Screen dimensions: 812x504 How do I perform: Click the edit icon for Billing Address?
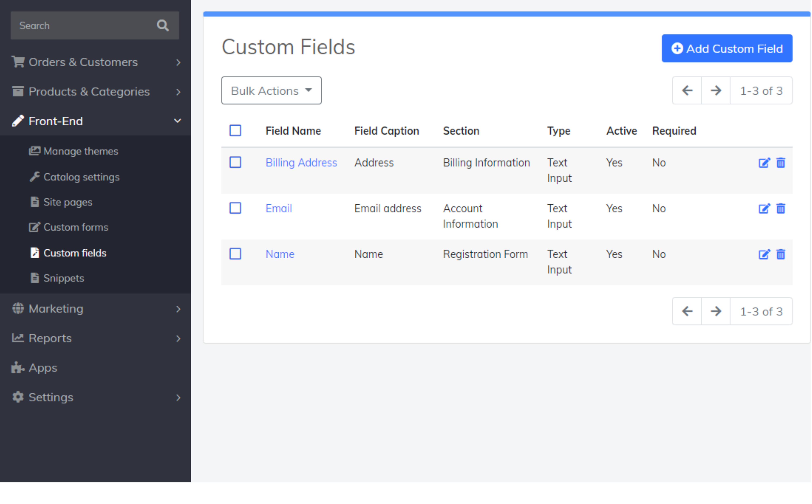pos(764,163)
